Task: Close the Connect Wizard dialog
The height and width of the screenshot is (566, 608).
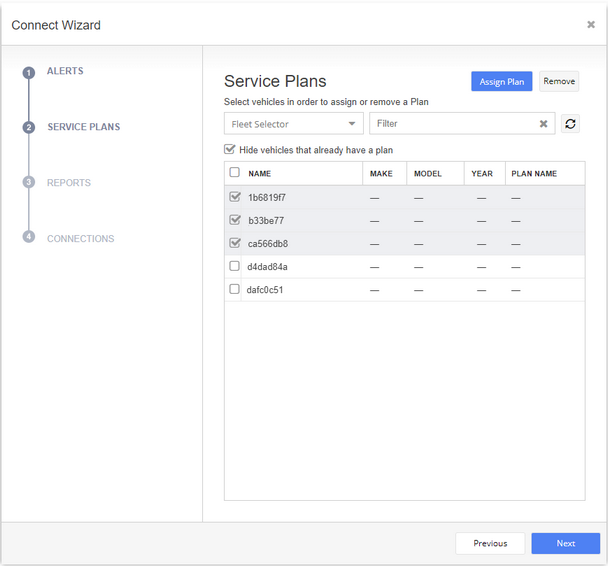Action: tap(591, 25)
